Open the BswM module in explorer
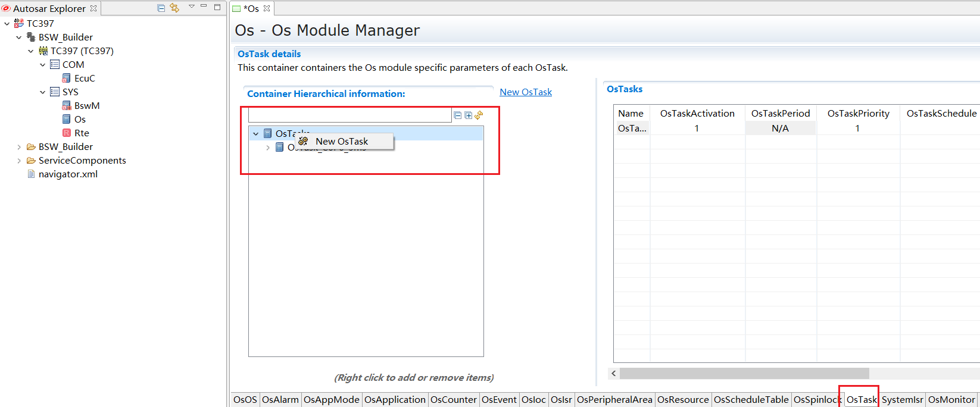 click(x=86, y=106)
